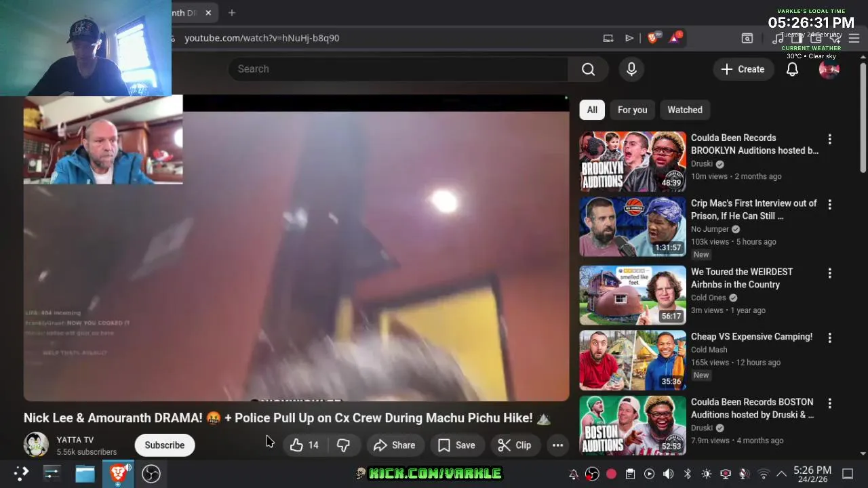Open the Cold Ones channel link
868x488 pixels.
pos(709,298)
